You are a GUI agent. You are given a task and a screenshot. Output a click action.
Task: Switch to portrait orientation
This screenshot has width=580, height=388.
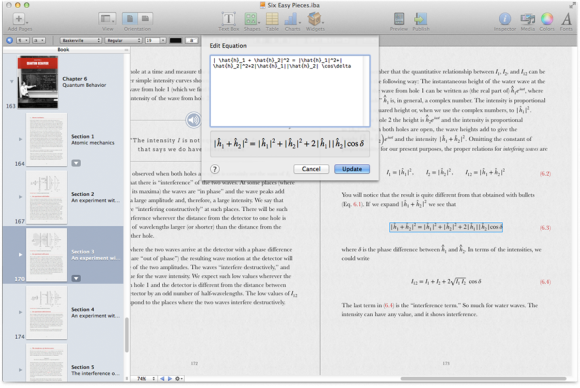[x=130, y=18]
